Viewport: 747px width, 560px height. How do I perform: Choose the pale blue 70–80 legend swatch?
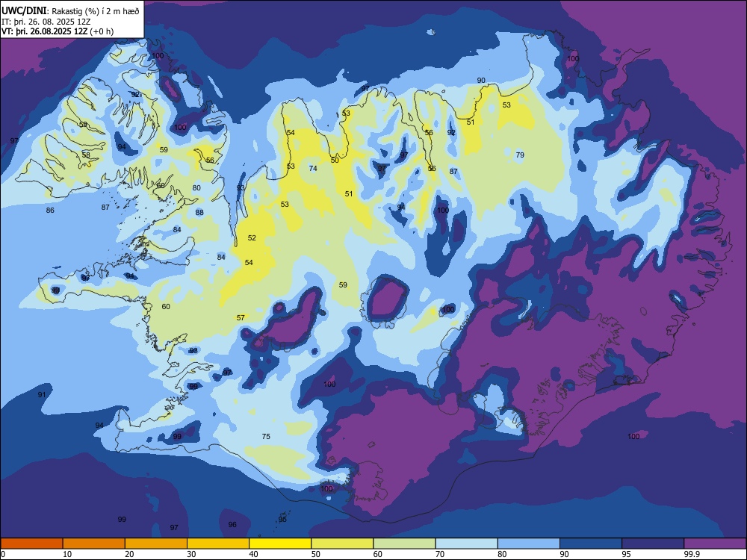point(466,544)
